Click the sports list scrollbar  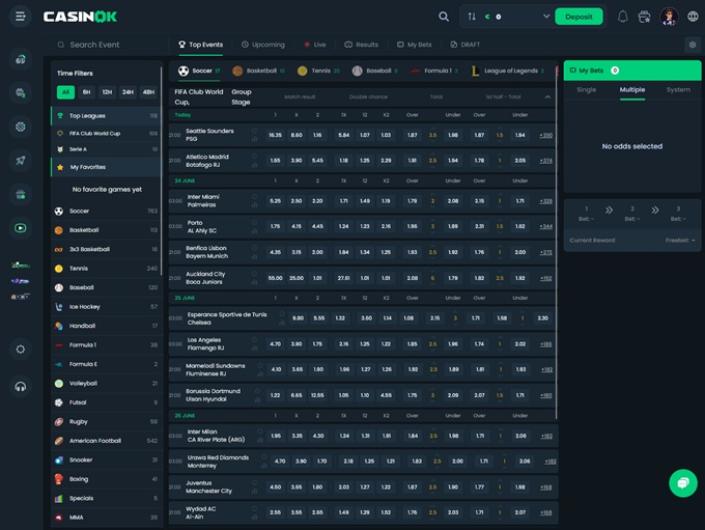[162, 150]
